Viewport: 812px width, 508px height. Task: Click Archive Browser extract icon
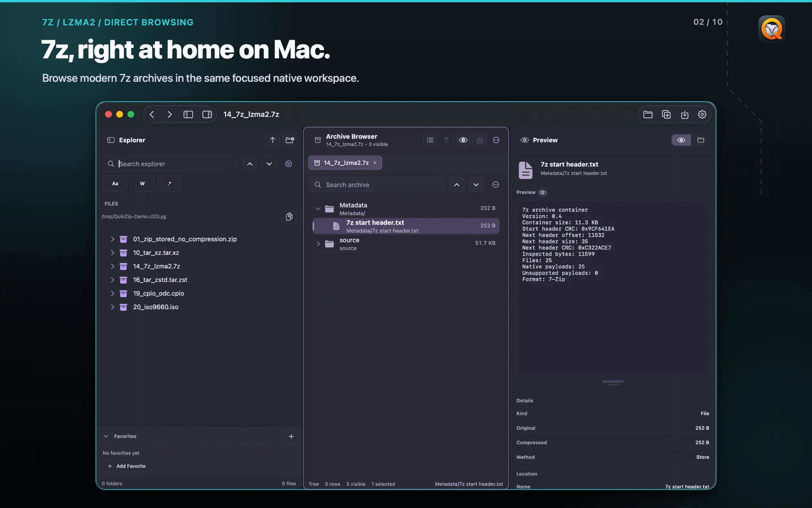coord(480,140)
